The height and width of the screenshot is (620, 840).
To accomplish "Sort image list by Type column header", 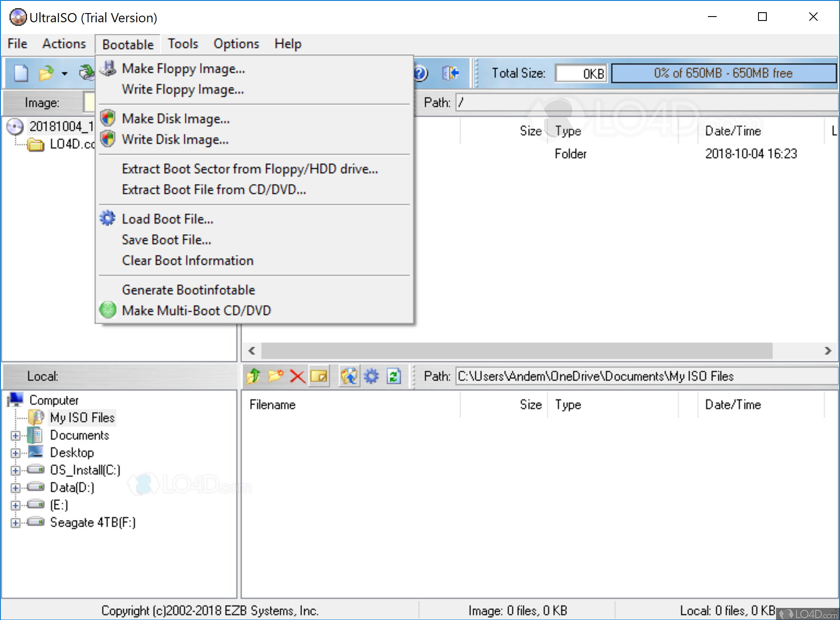I will pyautogui.click(x=613, y=131).
